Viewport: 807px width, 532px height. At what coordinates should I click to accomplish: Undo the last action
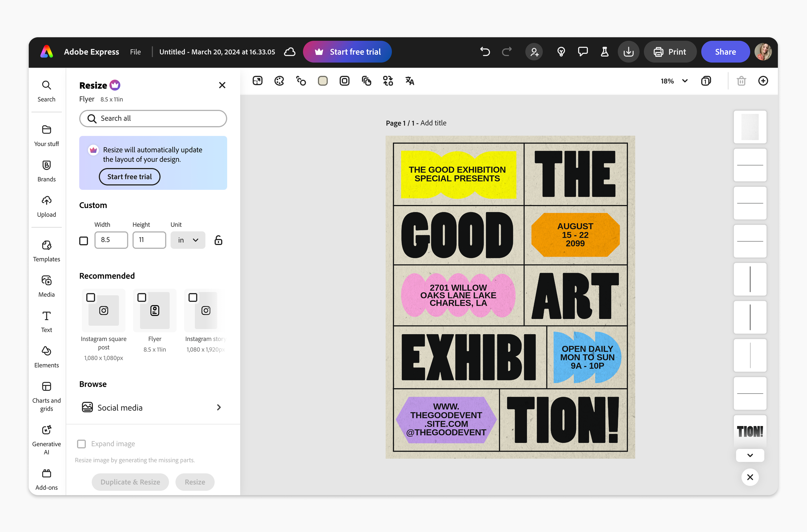click(485, 52)
